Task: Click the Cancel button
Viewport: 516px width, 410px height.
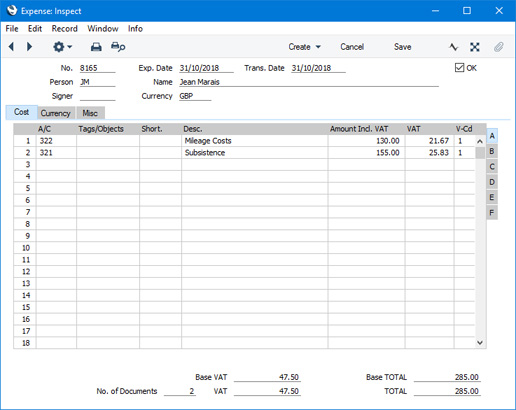Action: 352,47
